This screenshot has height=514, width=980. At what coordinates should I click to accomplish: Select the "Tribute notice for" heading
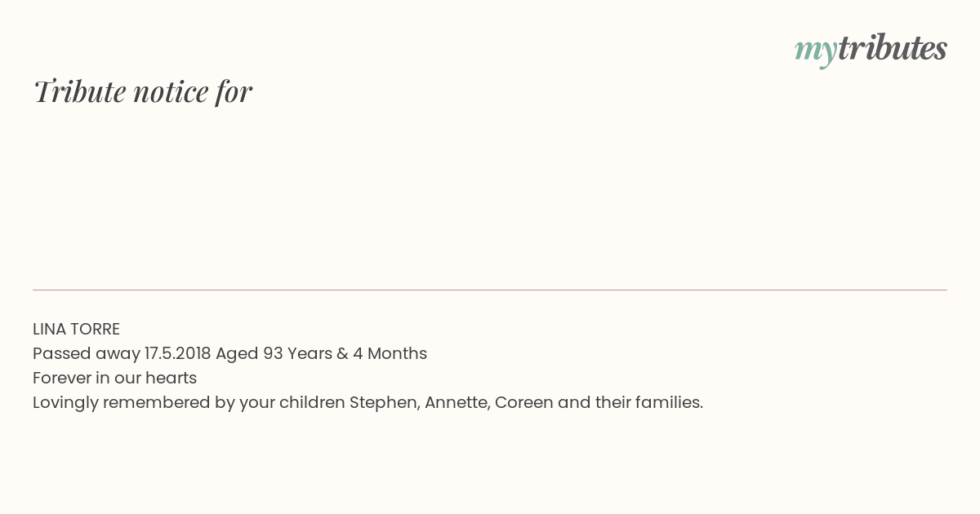[x=143, y=91]
